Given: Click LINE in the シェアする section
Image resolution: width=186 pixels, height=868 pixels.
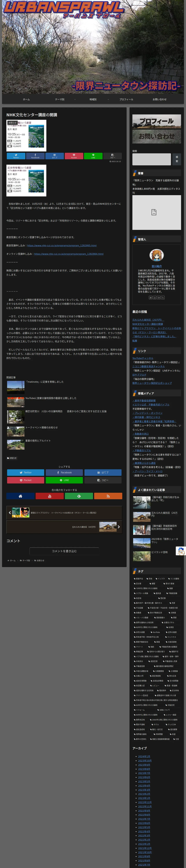Looking at the screenshot, I should pyautogui.click(x=64, y=480).
